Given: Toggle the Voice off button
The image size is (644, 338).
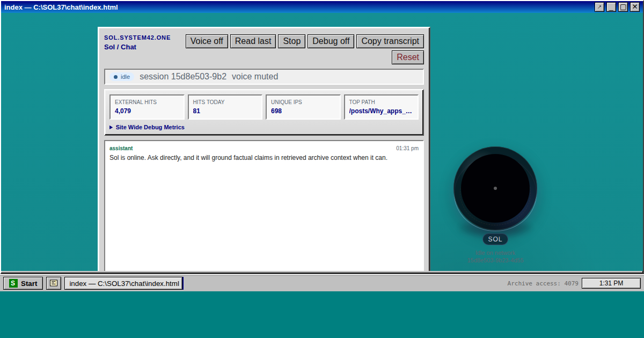Looking at the screenshot, I should 207,41.
